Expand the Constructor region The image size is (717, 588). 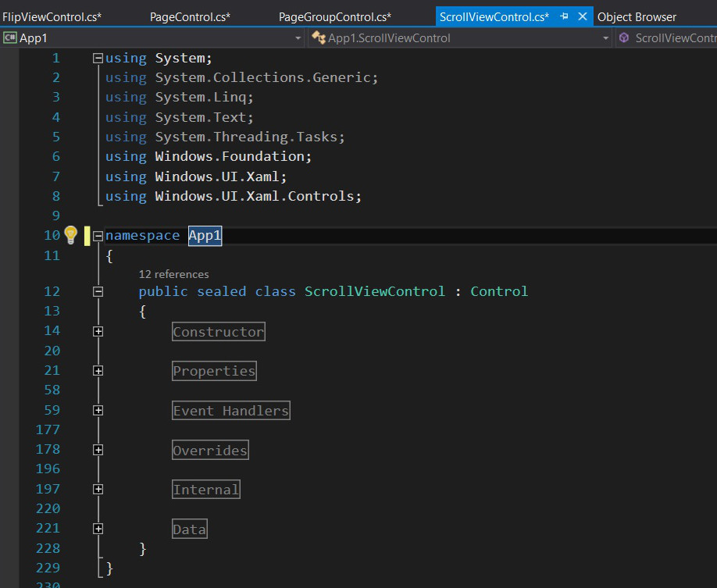98,332
